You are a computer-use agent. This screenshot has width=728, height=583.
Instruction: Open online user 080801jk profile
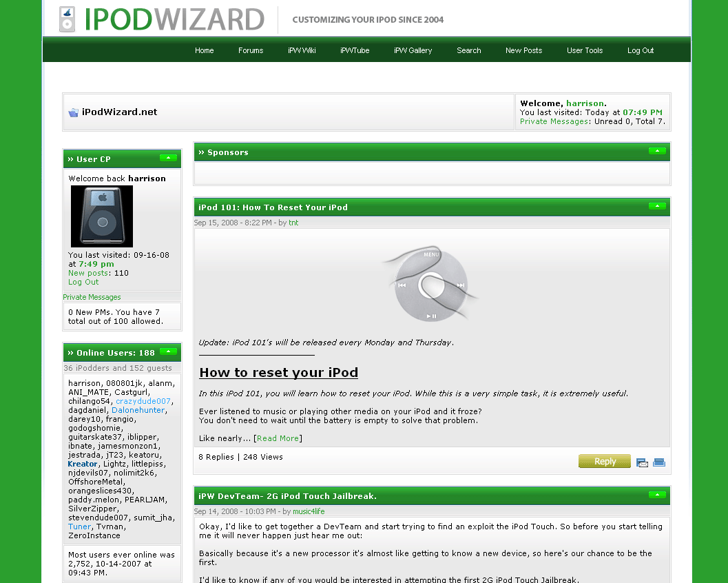(x=125, y=383)
